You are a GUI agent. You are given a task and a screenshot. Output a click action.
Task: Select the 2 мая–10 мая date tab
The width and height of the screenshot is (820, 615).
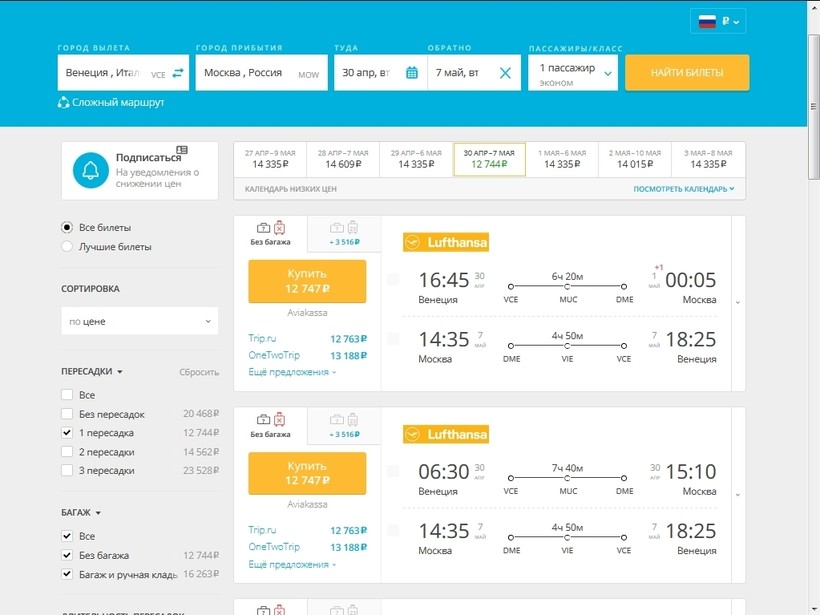[634, 159]
